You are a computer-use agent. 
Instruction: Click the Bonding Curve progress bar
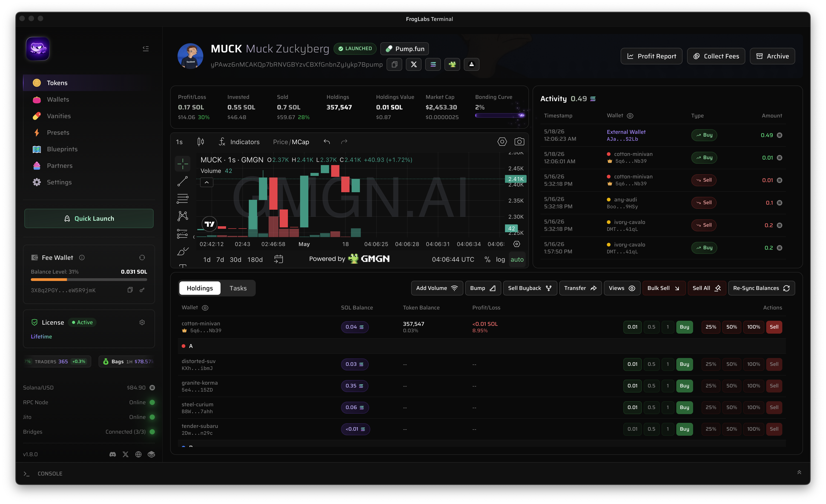500,115
